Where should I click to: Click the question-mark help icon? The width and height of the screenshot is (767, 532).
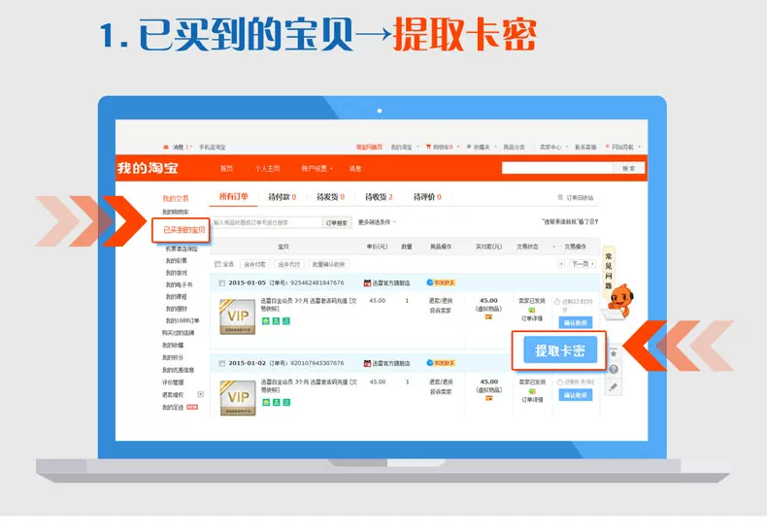pyautogui.click(x=614, y=369)
